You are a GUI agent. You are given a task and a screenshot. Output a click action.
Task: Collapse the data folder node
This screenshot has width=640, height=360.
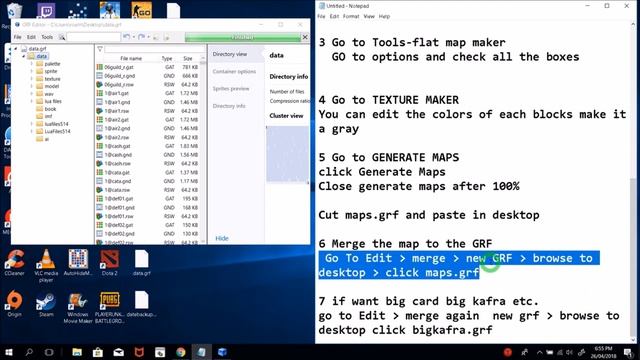(x=24, y=56)
